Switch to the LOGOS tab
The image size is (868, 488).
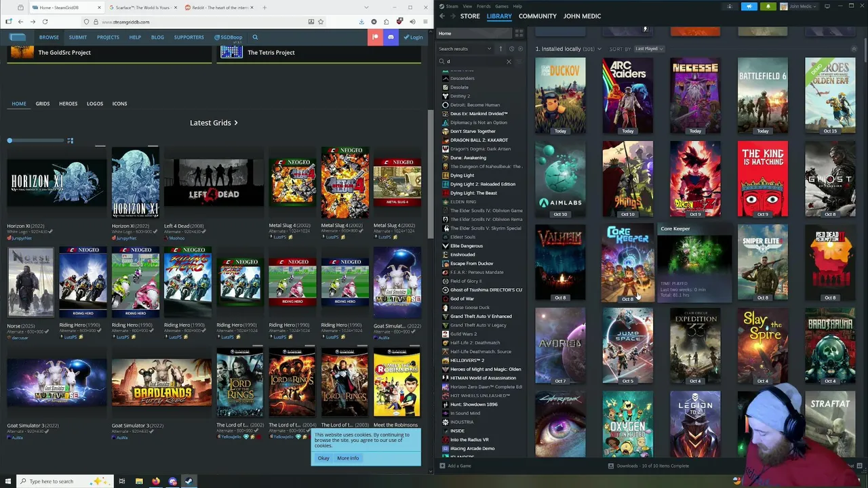click(95, 104)
